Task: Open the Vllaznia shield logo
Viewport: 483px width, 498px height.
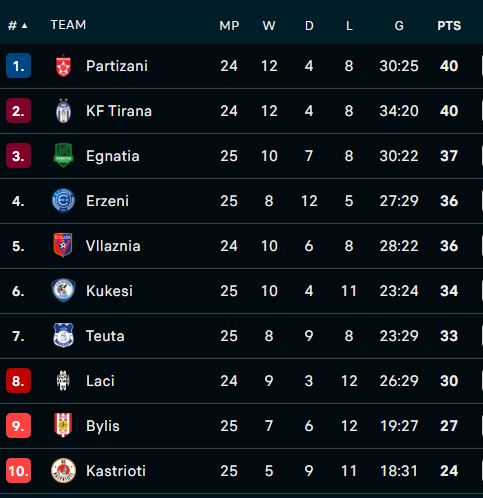Action: click(63, 245)
